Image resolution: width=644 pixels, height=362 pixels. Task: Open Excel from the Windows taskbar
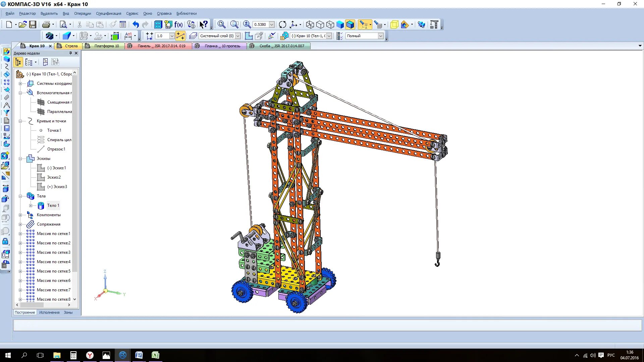155,355
